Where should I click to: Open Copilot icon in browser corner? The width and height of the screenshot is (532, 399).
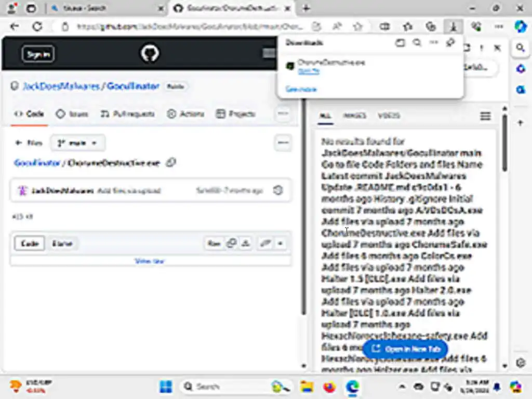coord(521,26)
